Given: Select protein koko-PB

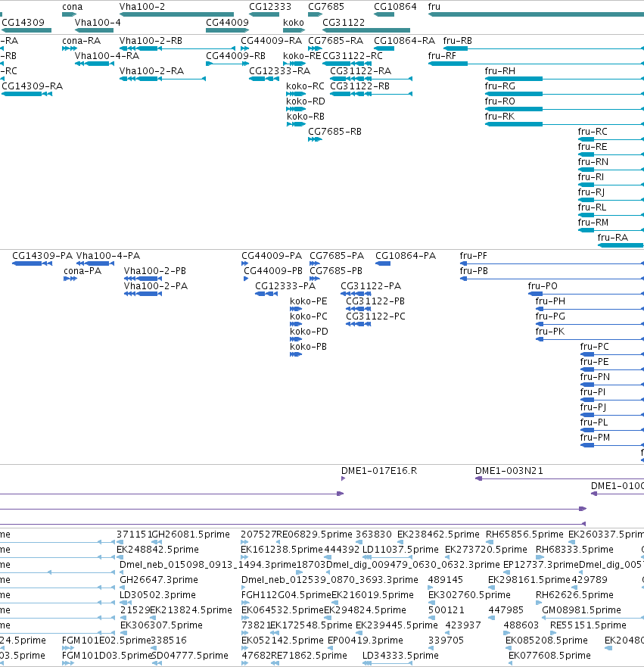Looking at the screenshot, I should [296, 354].
